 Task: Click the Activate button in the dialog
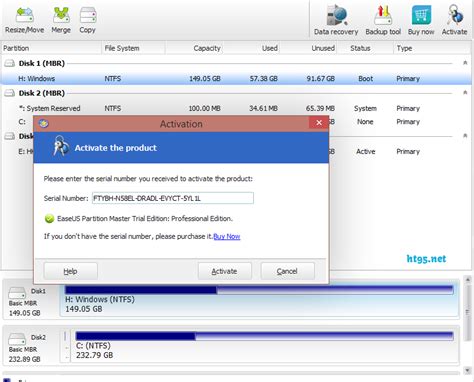point(224,271)
